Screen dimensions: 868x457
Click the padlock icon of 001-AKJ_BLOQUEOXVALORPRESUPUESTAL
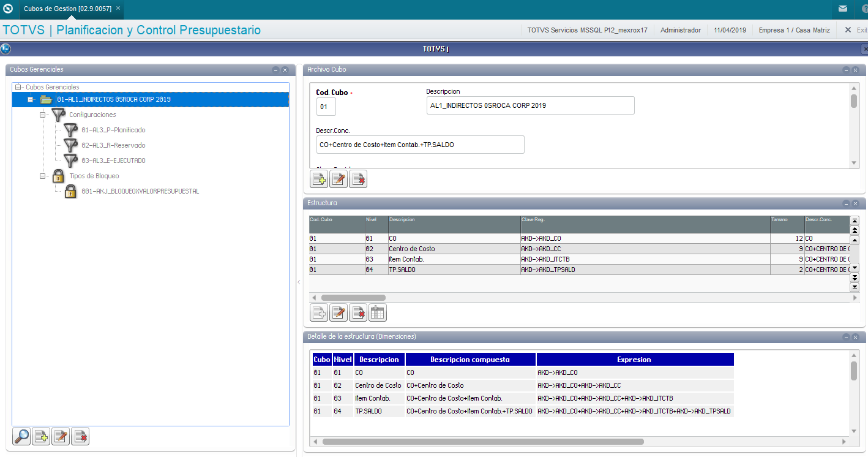pos(70,191)
